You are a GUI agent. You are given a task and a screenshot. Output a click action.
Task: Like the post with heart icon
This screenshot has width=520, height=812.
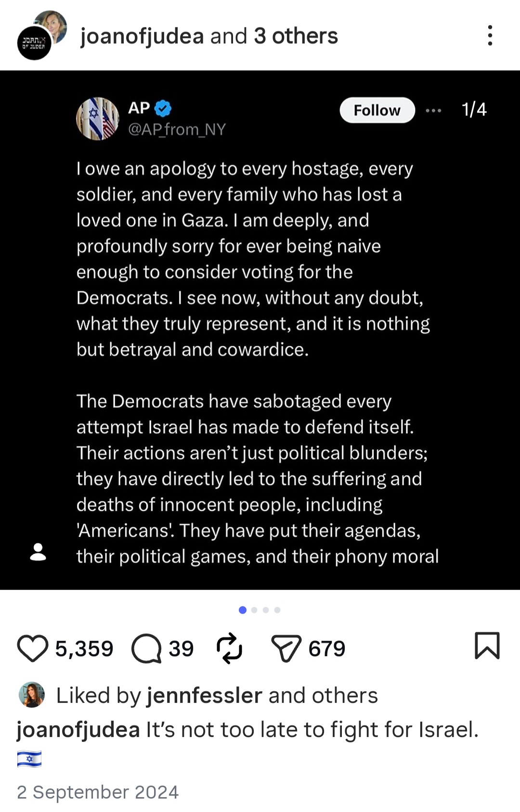(33, 648)
